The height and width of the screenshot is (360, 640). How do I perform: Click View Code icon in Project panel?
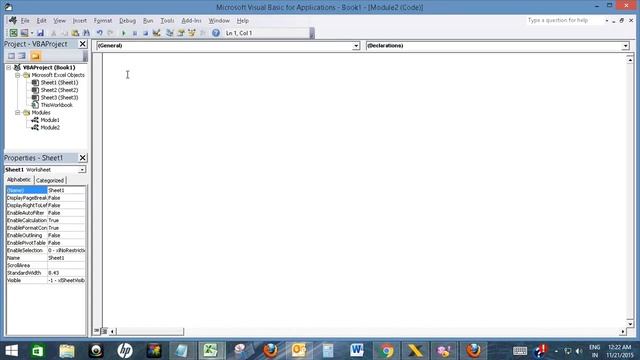point(11,56)
